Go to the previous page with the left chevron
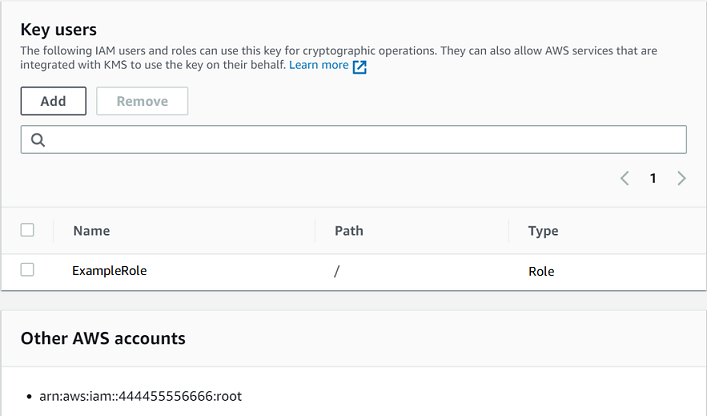707x416 pixels. pos(624,178)
